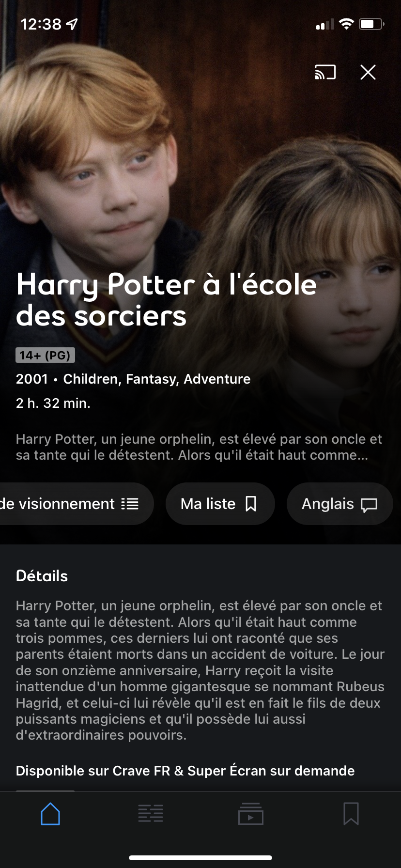Expand the truncated synopsis under runtime
Image resolution: width=401 pixels, height=868 pixels.
[x=199, y=447]
